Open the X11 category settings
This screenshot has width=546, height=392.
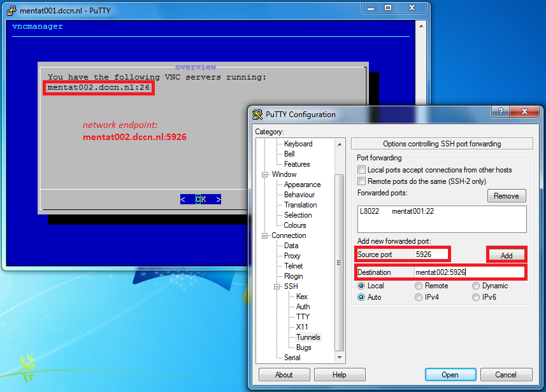coord(302,327)
